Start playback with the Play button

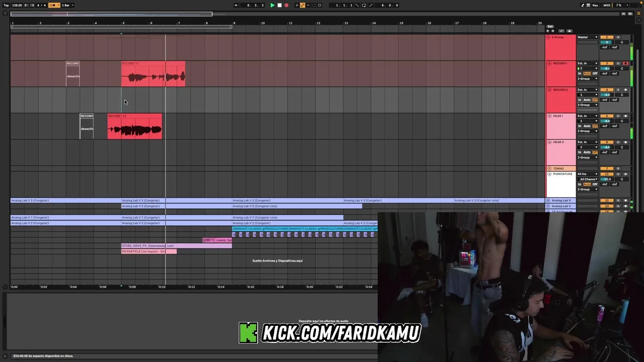pos(272,5)
